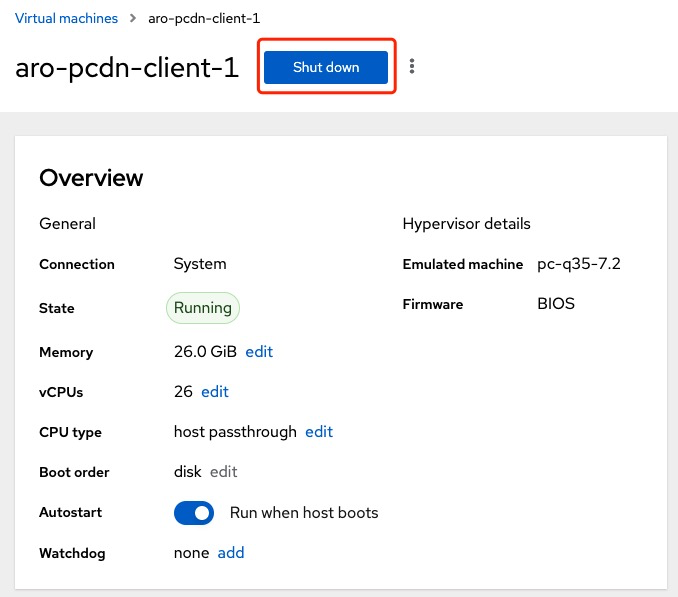The width and height of the screenshot is (678, 597).
Task: Edit the Memory allocation
Action: coord(259,352)
